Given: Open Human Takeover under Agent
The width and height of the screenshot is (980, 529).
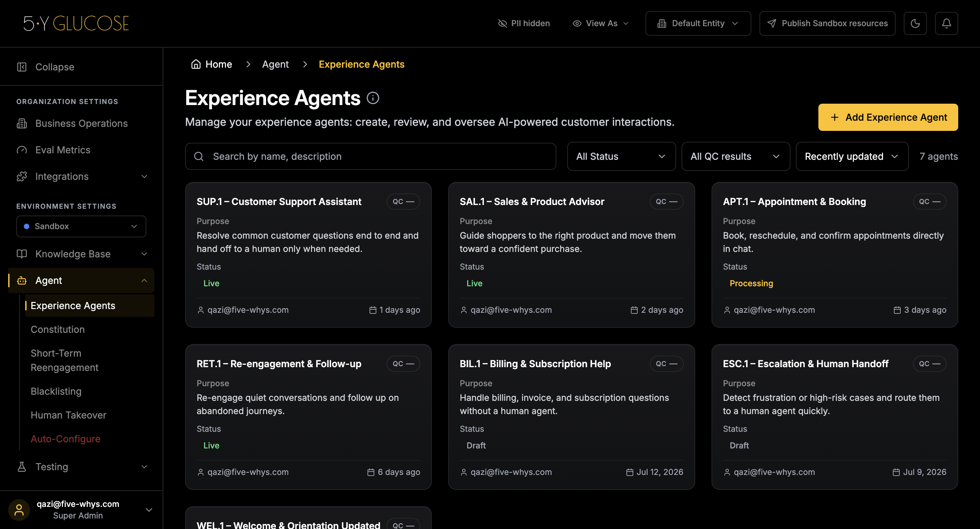Looking at the screenshot, I should coord(68,415).
